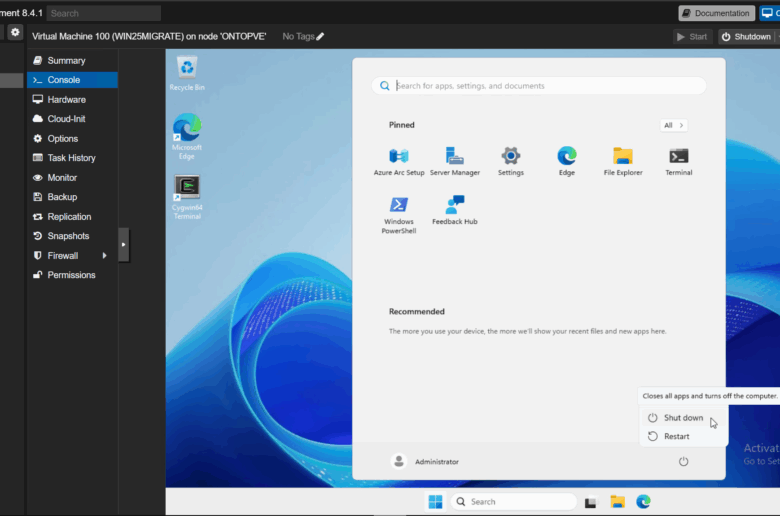
Task: Click the taskbar Search box
Action: [x=513, y=502]
